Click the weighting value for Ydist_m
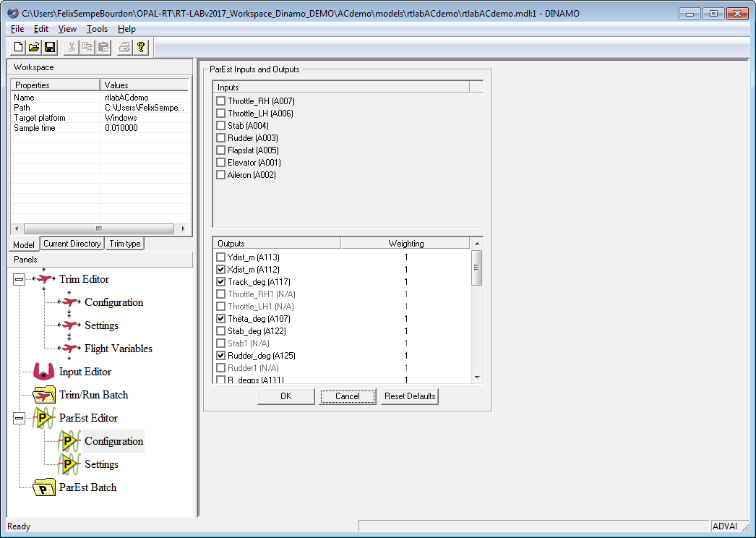Viewport: 756px width, 538px height. [406, 257]
